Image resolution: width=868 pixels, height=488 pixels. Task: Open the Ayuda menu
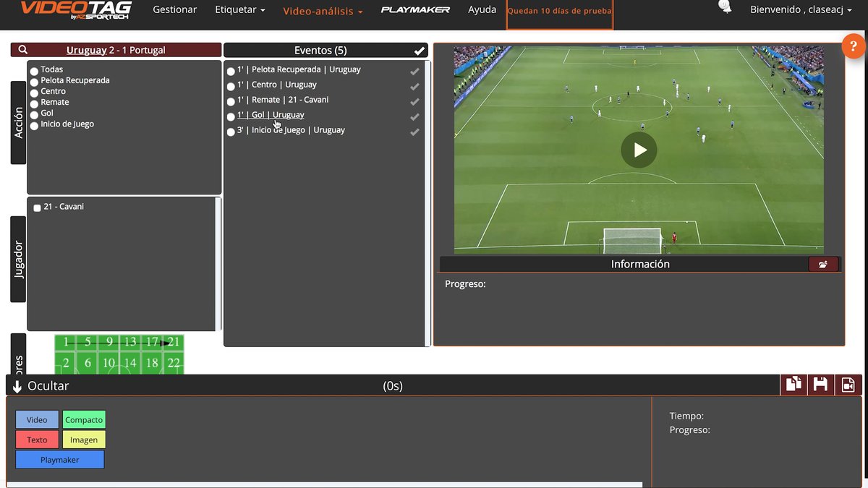point(482,10)
